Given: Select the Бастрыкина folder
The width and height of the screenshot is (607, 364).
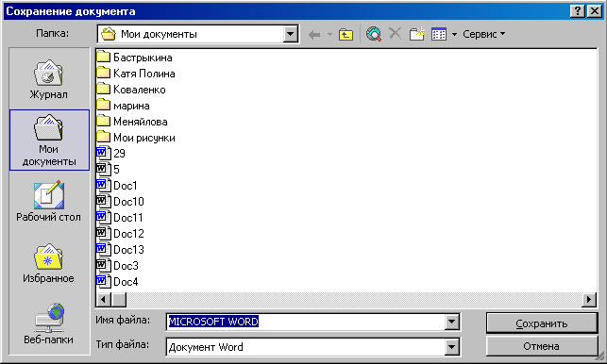Looking at the screenshot, I should tap(134, 58).
